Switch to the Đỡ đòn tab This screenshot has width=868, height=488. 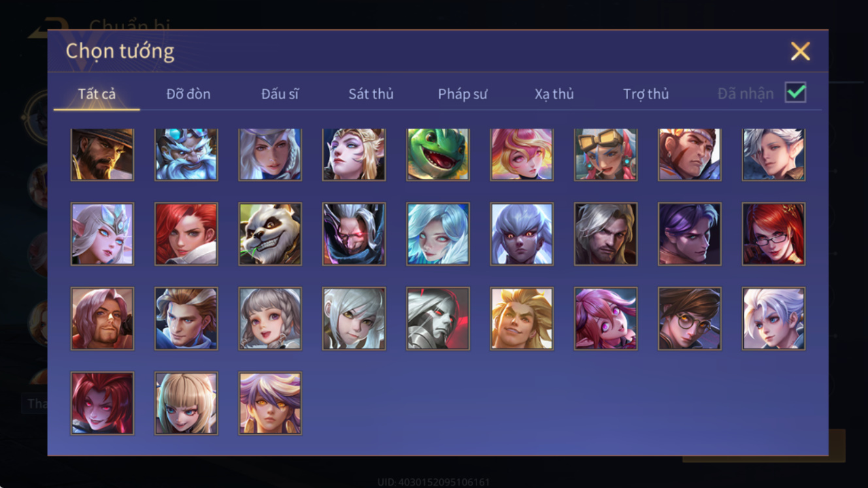[x=188, y=94]
